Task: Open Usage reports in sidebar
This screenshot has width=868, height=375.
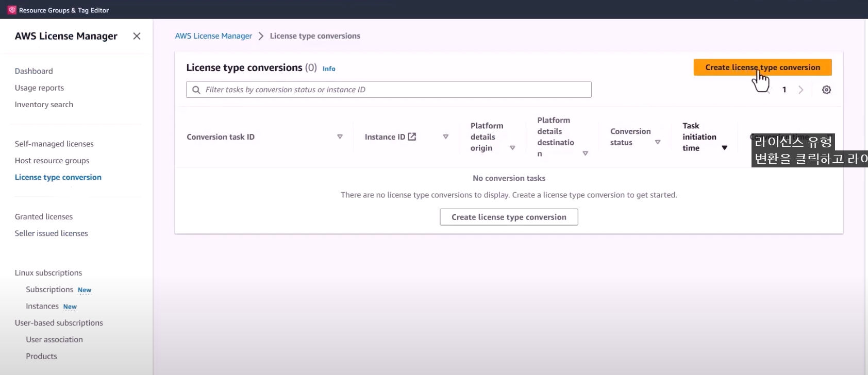Action: click(39, 88)
